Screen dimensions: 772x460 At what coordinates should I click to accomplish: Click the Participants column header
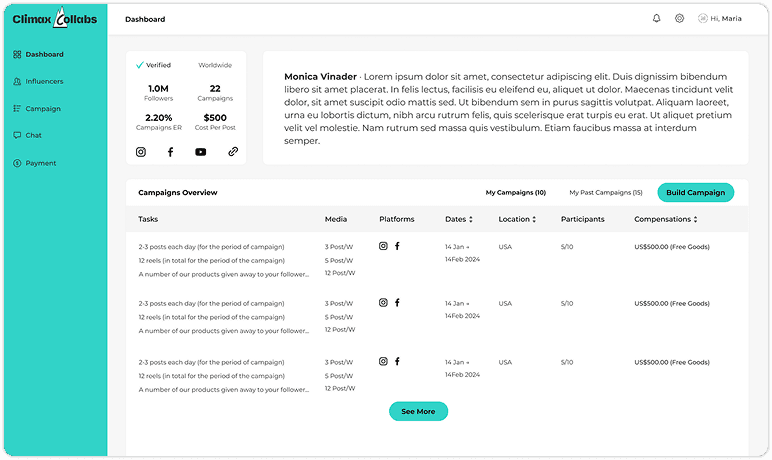582,219
